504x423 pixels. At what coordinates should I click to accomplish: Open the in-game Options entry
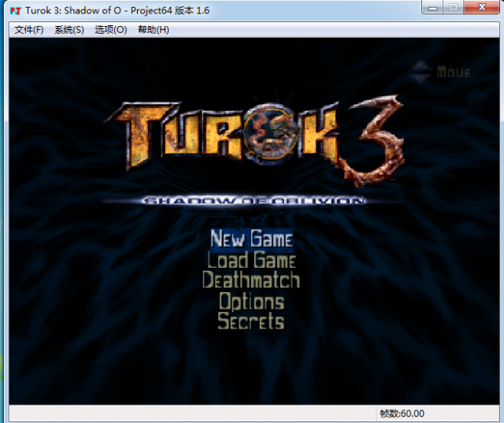[251, 301]
